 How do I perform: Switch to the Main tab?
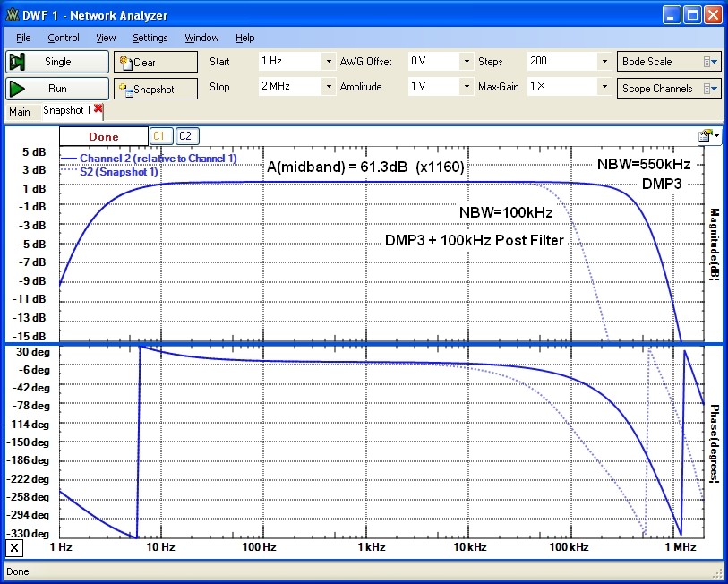20,111
